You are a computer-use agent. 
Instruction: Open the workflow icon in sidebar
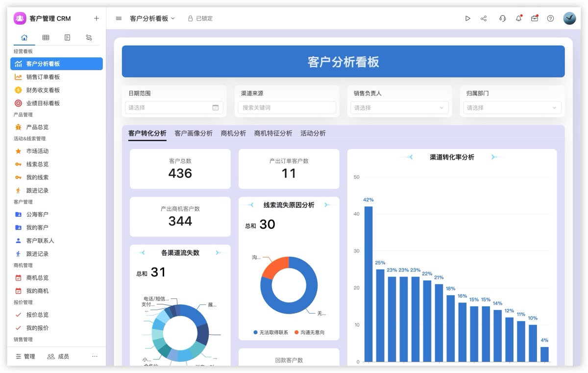point(89,37)
